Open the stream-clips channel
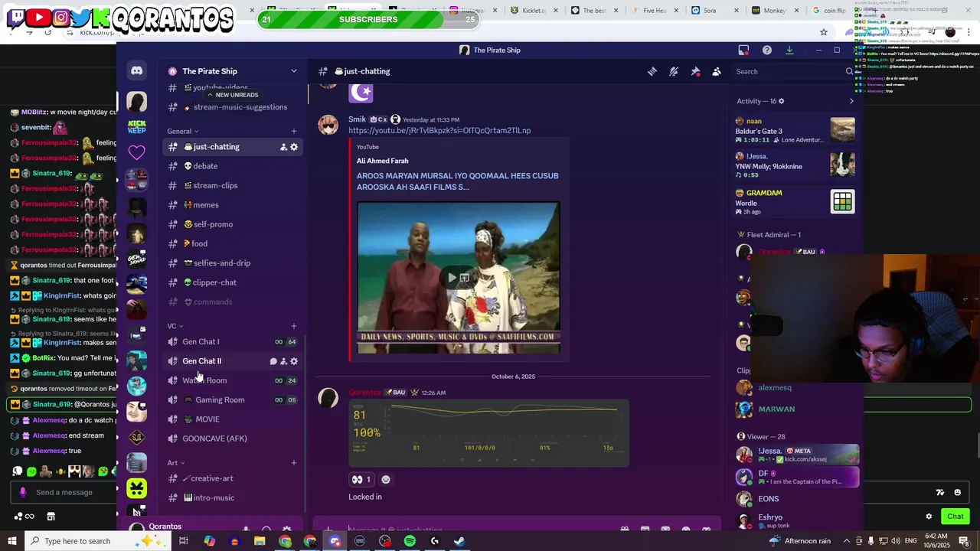 coord(232,185)
